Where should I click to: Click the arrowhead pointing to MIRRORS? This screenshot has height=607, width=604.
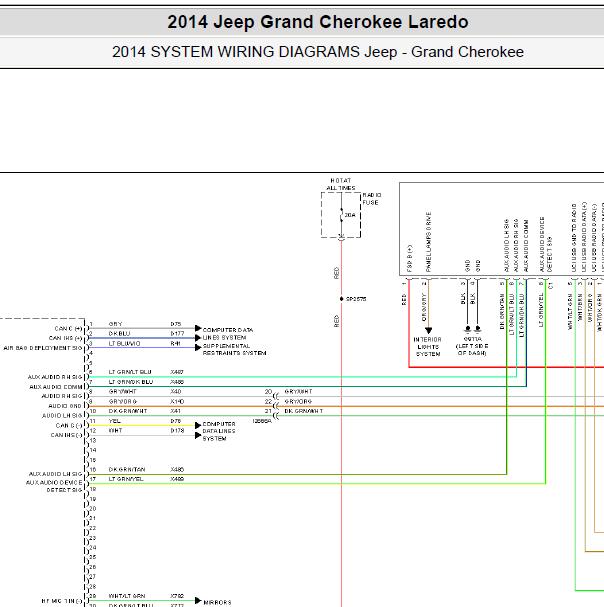pos(198,601)
